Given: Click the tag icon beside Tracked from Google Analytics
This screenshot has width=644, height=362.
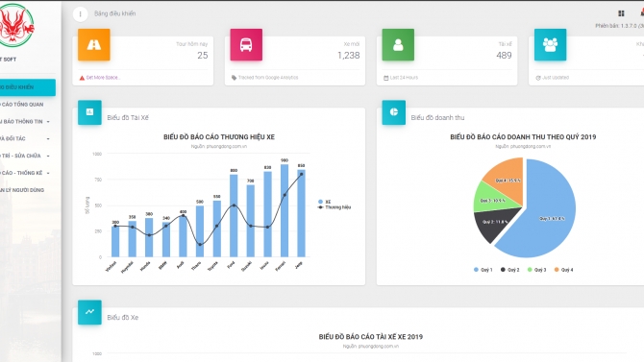Looking at the screenshot, I should 234,78.
